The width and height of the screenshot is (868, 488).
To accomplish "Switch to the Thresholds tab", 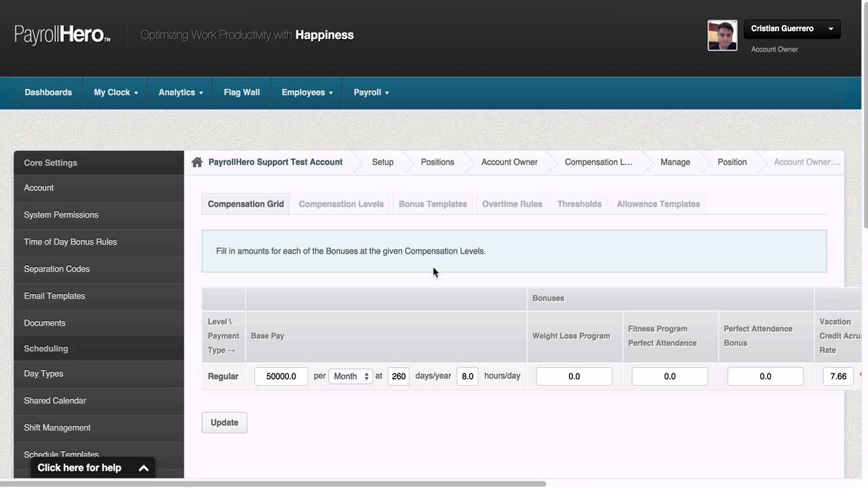I will 579,204.
